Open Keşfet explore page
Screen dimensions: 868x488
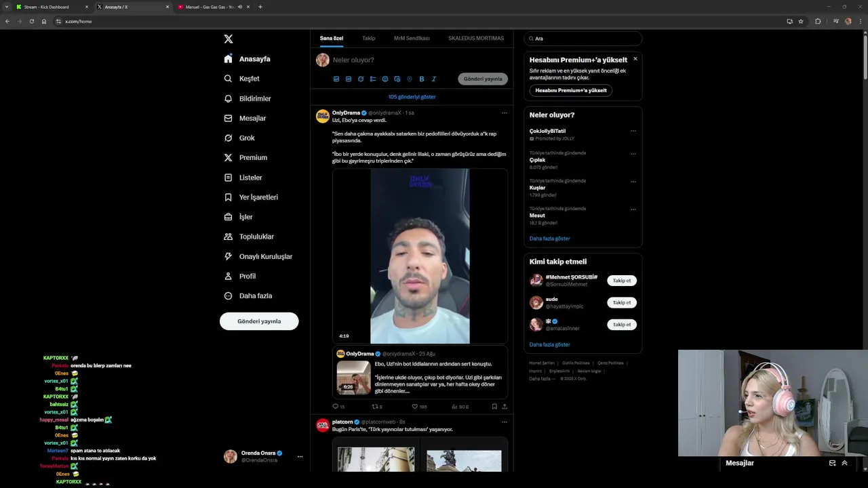[241, 79]
